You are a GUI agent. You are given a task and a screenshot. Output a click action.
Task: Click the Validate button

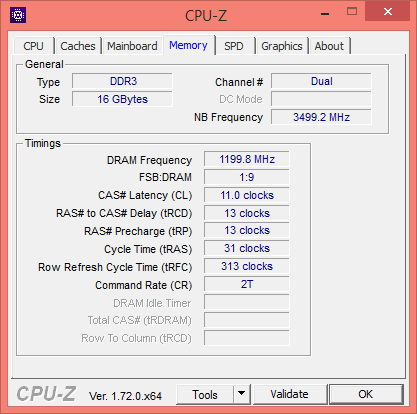tap(289, 394)
